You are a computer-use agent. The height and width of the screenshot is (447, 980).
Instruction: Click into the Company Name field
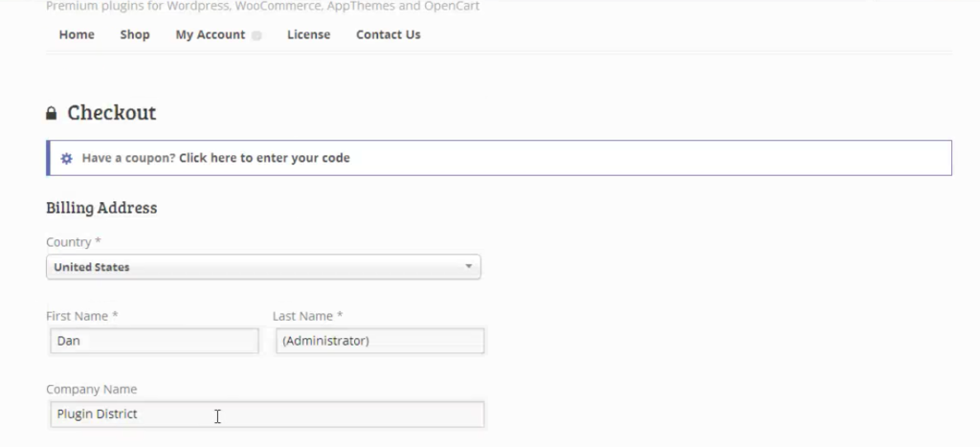pos(267,413)
